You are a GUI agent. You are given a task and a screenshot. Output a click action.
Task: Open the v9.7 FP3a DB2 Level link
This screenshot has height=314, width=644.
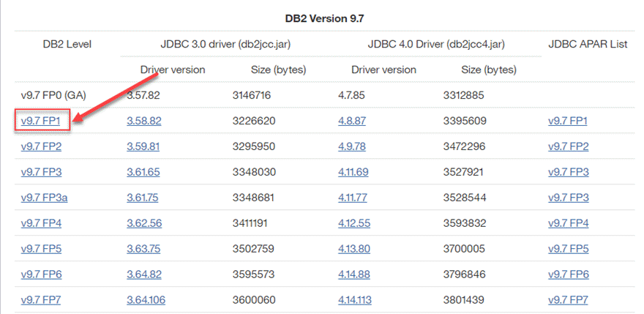tap(45, 198)
